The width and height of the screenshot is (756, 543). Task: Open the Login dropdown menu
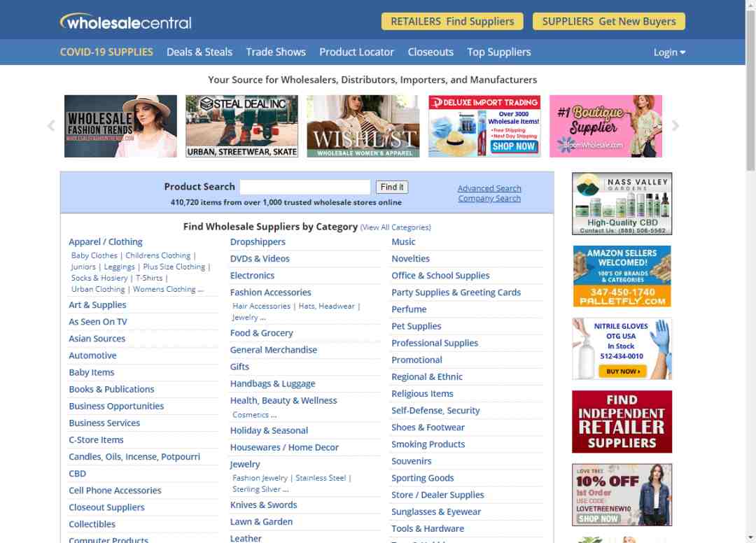[x=669, y=52]
